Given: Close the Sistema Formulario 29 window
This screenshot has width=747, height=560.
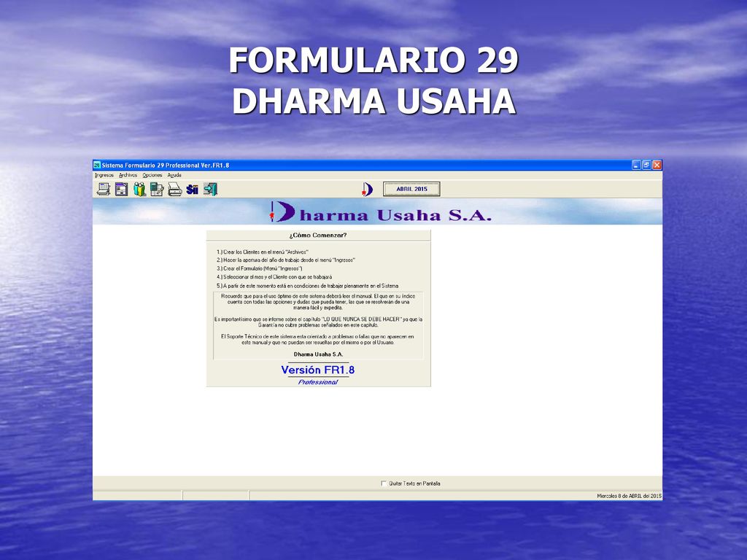Looking at the screenshot, I should [x=657, y=166].
